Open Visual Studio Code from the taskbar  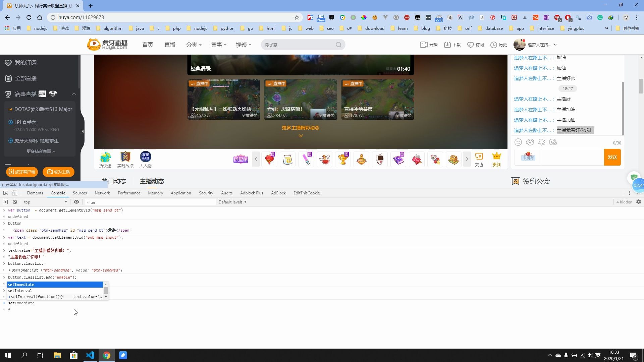(90, 355)
